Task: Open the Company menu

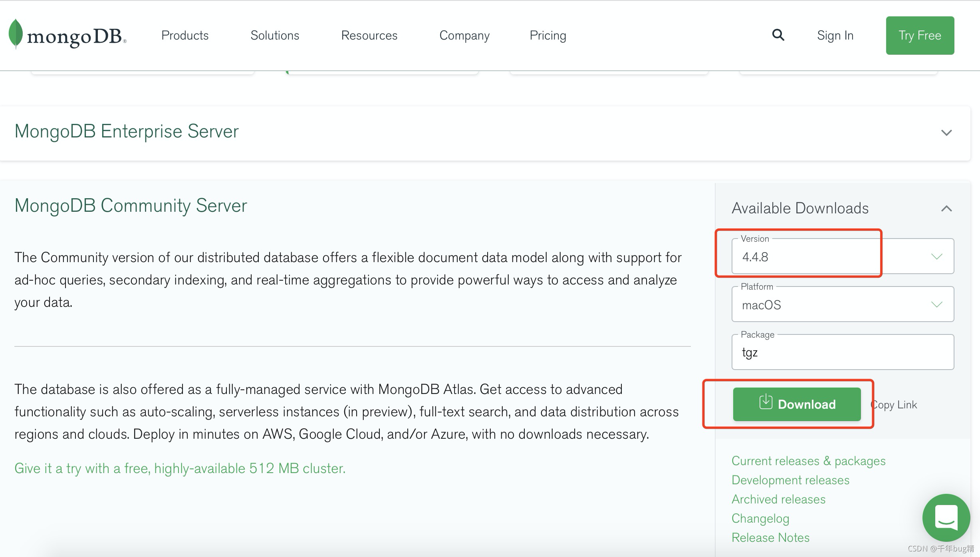Action: pyautogui.click(x=464, y=36)
